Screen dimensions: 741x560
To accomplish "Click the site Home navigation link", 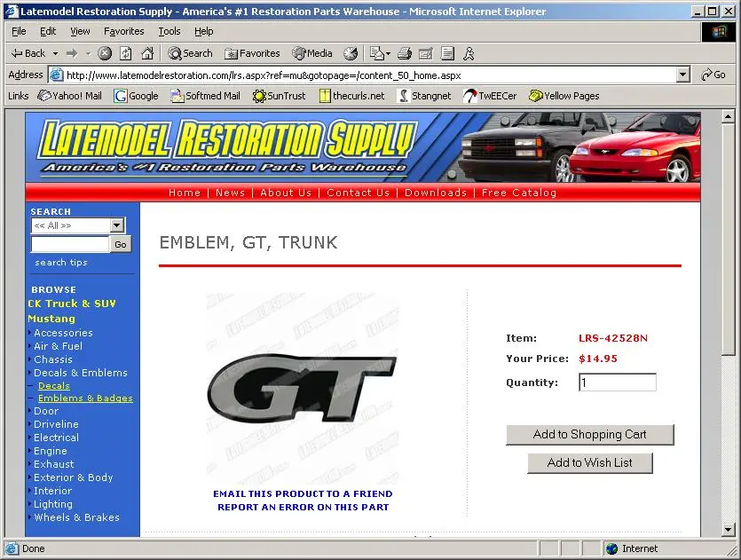I will [185, 193].
